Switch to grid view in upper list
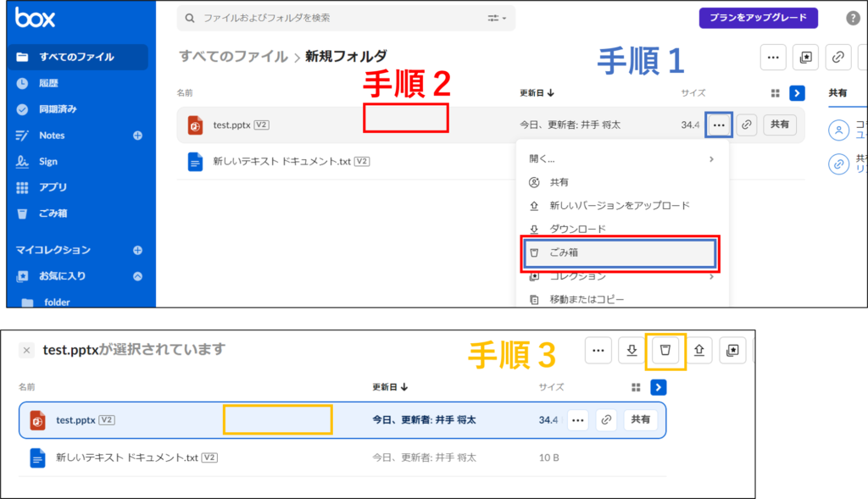This screenshot has height=499, width=868. tap(775, 93)
